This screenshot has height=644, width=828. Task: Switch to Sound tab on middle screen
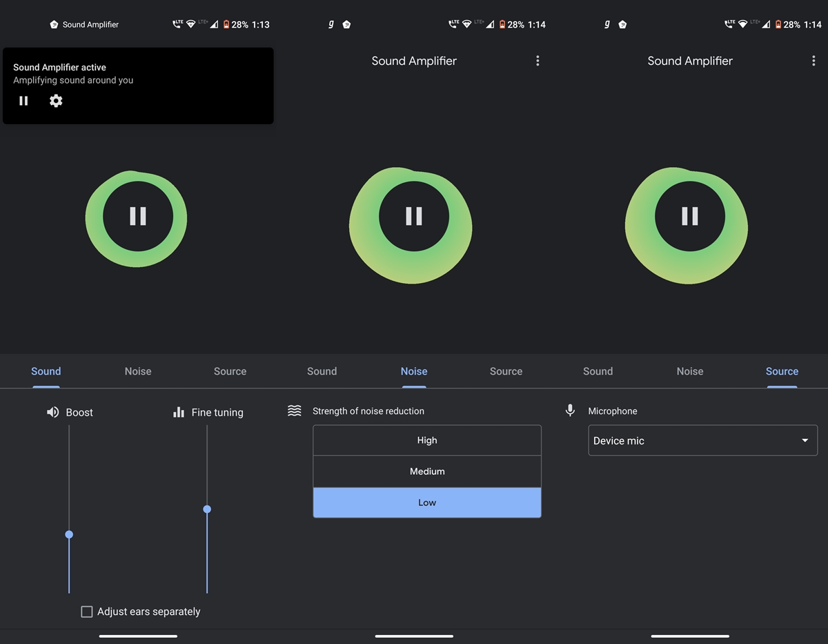322,371
